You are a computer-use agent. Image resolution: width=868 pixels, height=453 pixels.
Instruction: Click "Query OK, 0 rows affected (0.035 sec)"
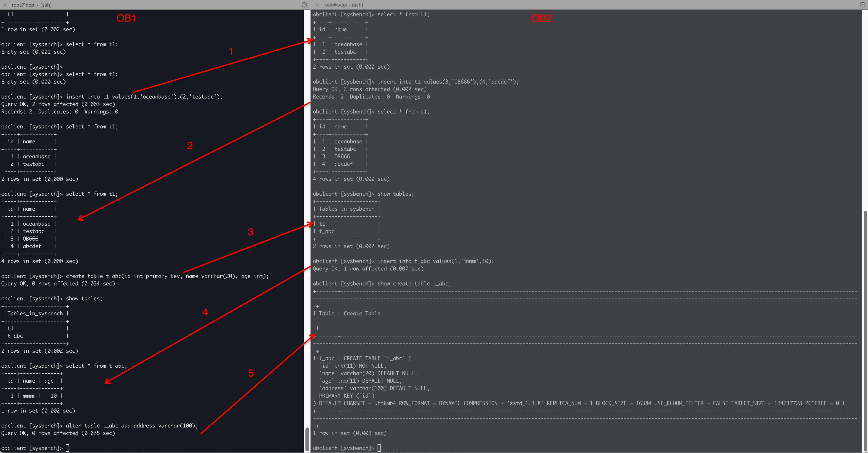pos(58,433)
